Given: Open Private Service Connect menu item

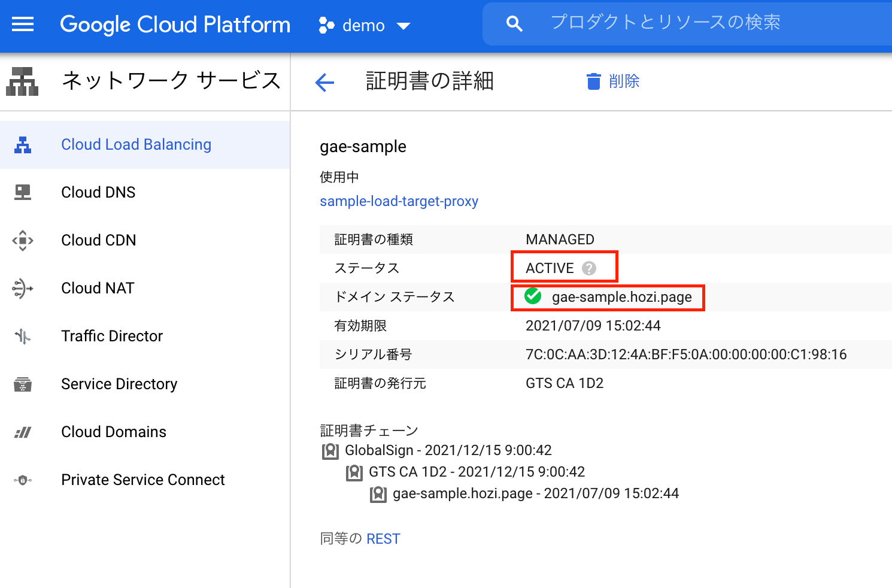Looking at the screenshot, I should pos(145,480).
